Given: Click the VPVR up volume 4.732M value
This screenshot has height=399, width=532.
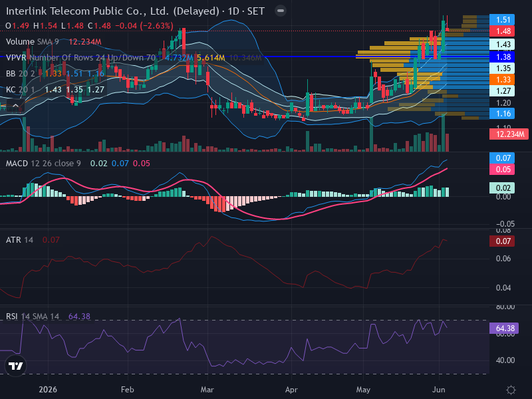Looking at the screenshot, I should click(179, 58).
